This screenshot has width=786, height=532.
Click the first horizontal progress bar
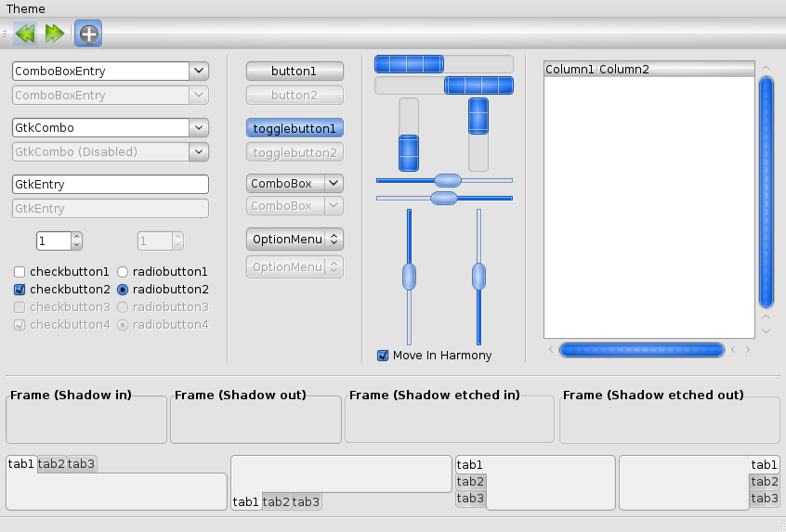444,64
